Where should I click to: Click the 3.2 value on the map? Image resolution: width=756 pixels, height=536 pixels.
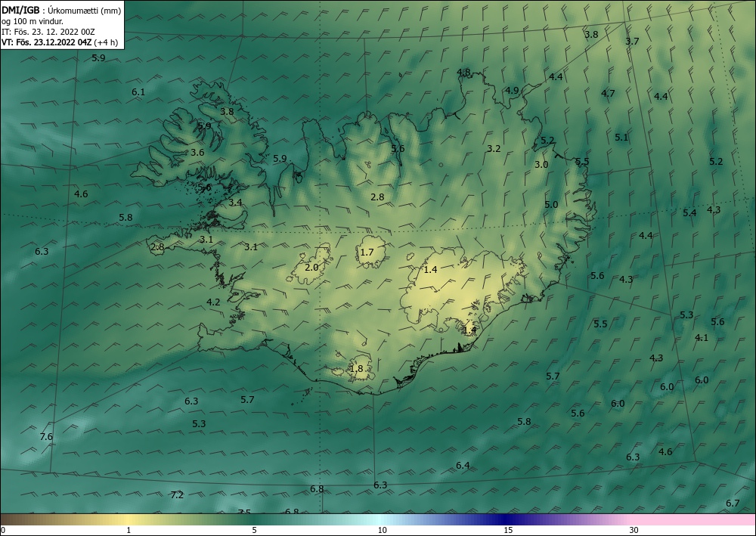494,148
